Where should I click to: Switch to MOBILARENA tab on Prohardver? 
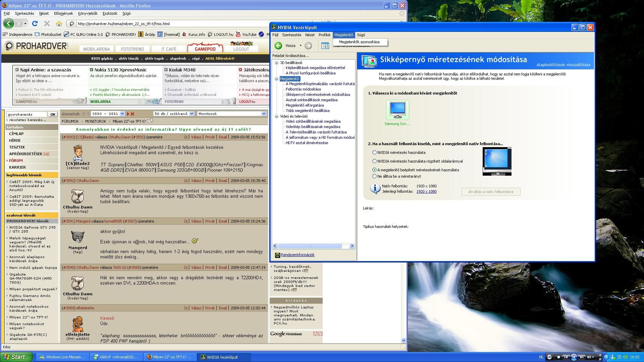pos(96,49)
